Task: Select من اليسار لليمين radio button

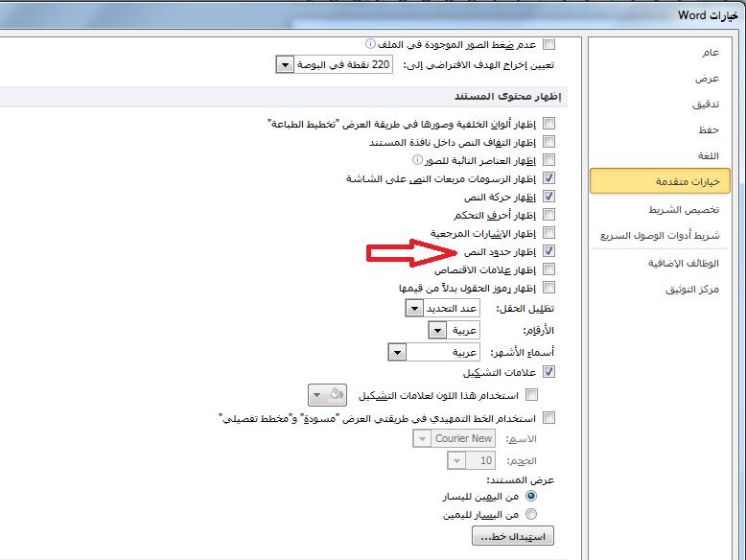Action: pyautogui.click(x=531, y=514)
